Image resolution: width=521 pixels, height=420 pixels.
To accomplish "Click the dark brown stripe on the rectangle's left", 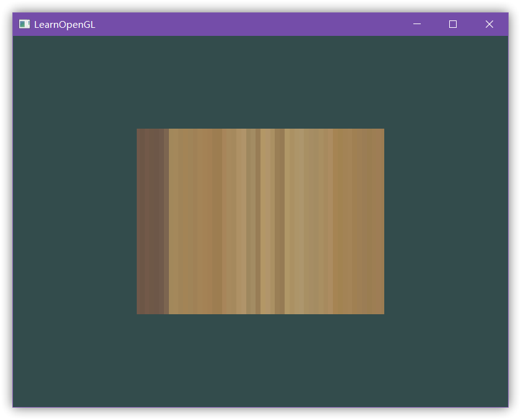I will 152,221.
